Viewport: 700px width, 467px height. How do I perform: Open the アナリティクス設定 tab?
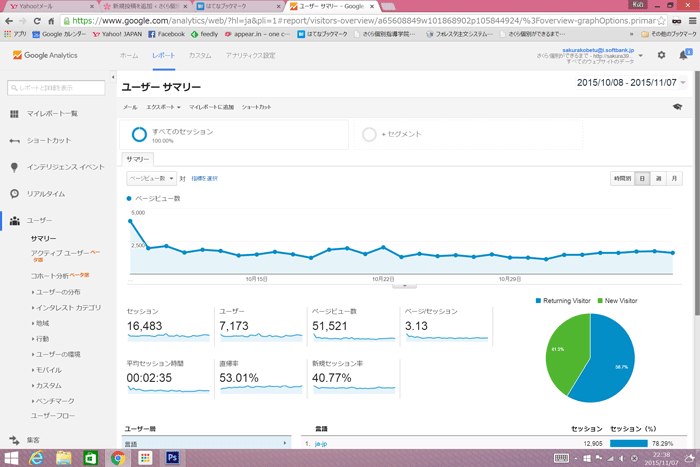251,55
